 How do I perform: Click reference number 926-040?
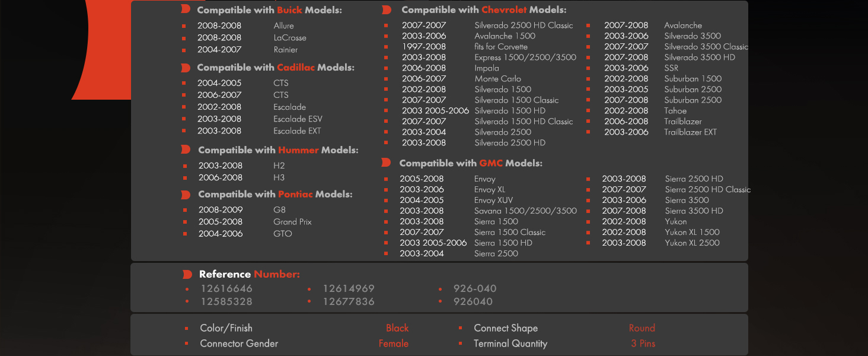tap(475, 288)
